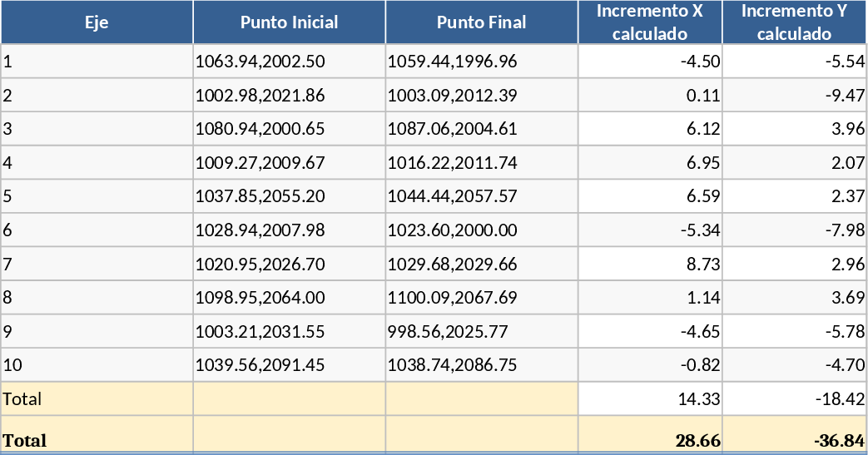
Task: Click final point 1003.09,2012.39 cell
Action: (481, 96)
